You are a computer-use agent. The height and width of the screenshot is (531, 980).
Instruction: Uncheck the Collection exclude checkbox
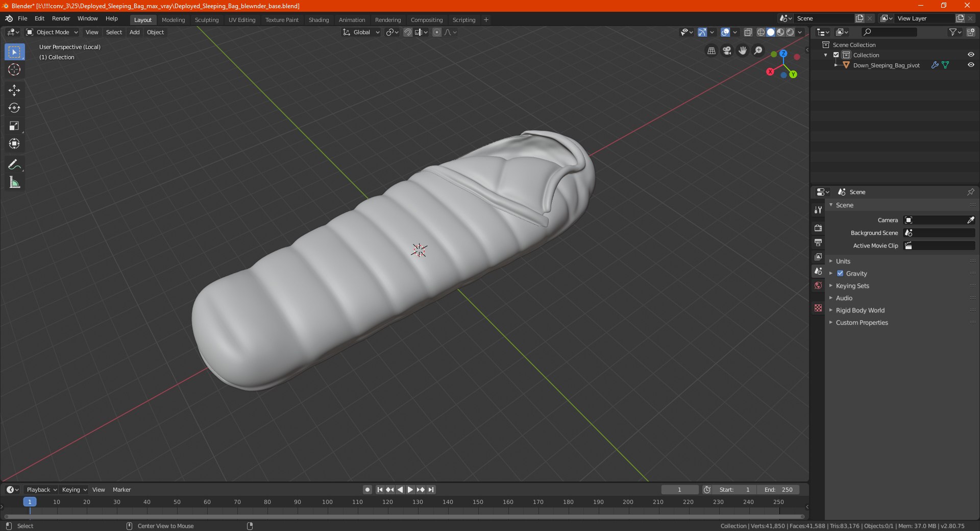836,55
